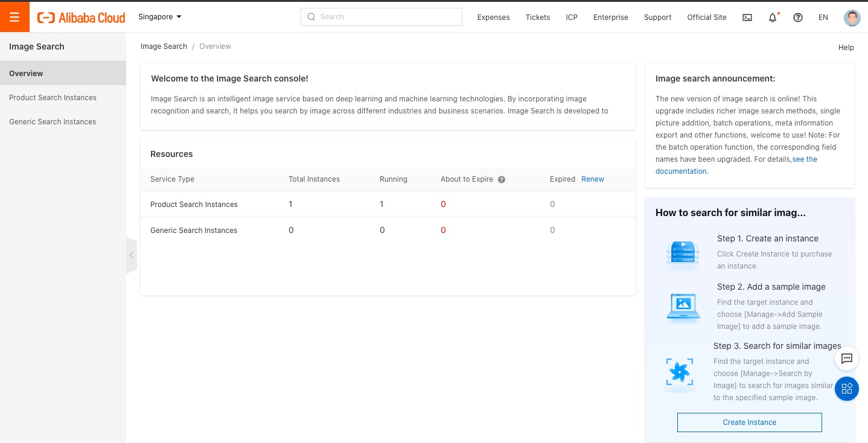The width and height of the screenshot is (868, 443).
Task: Open the Cloud Shell terminal icon
Action: click(747, 18)
